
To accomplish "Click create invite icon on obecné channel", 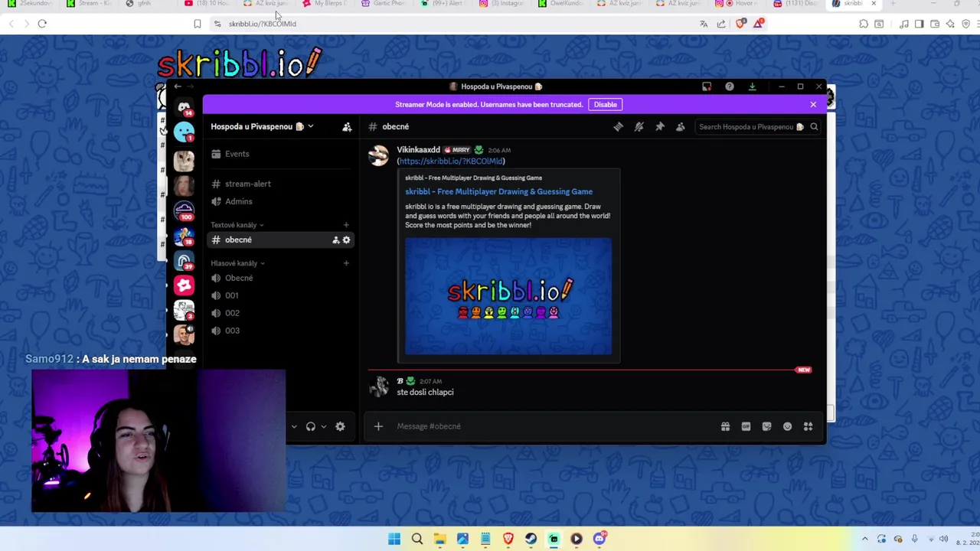I will (335, 240).
